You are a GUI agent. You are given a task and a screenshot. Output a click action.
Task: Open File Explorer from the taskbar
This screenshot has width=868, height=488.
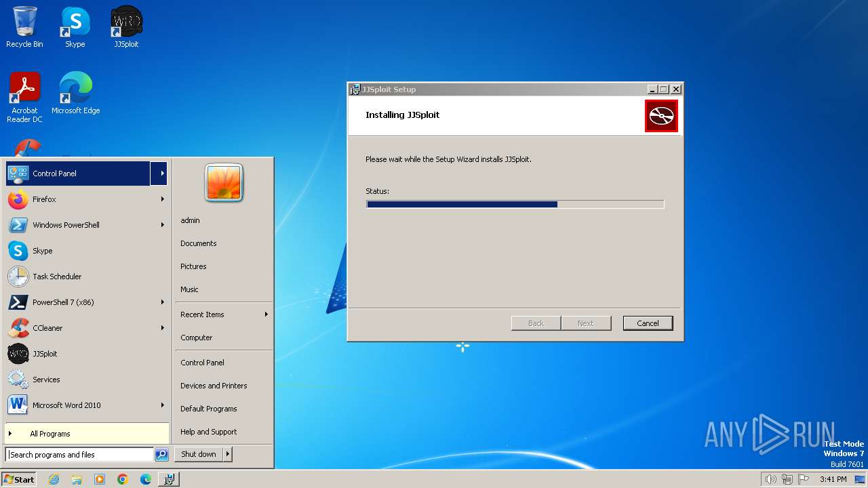[77, 479]
